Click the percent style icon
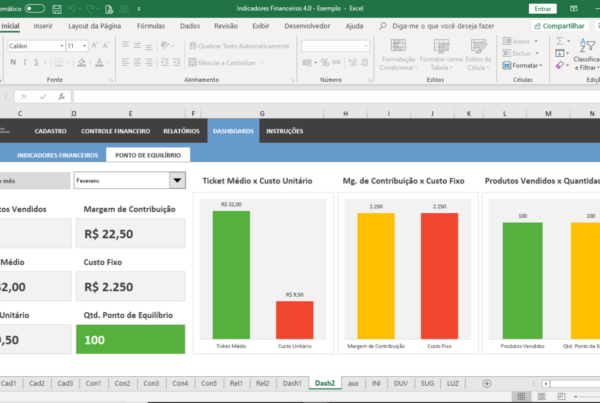 point(324,62)
